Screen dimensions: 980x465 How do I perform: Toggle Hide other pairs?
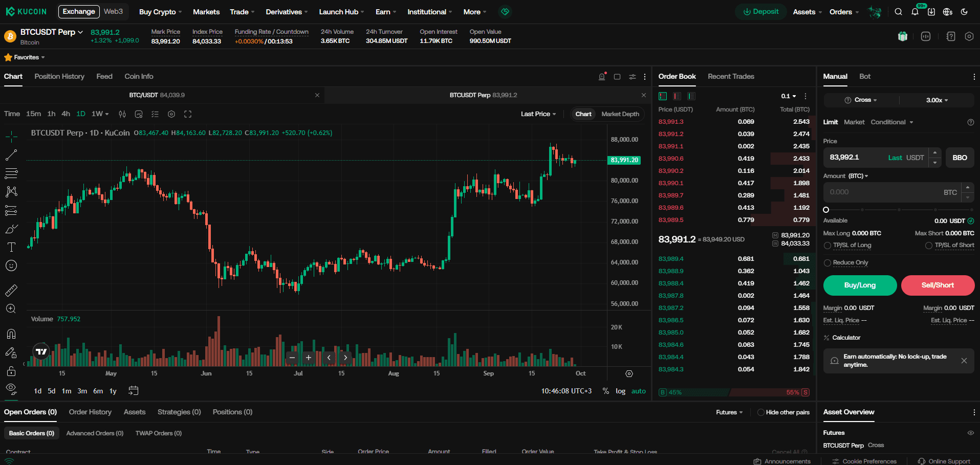click(761, 412)
